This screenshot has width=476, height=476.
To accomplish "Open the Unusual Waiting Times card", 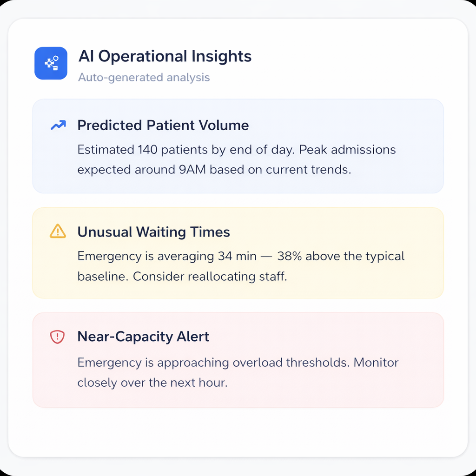I will pyautogui.click(x=238, y=253).
